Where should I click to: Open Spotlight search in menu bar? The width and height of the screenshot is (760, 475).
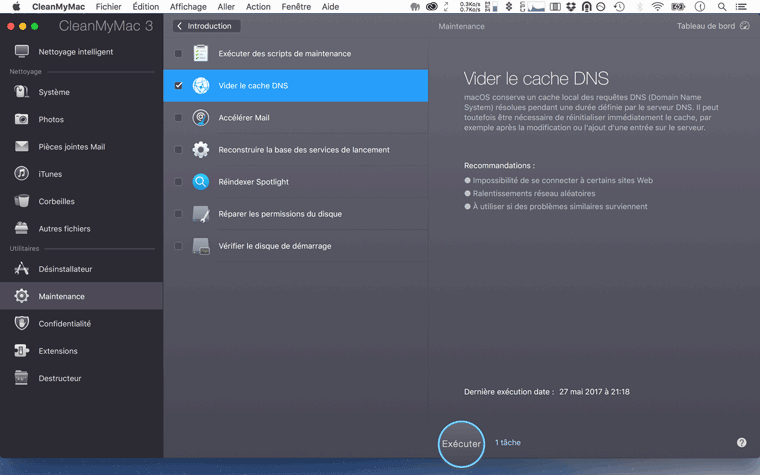722,7
